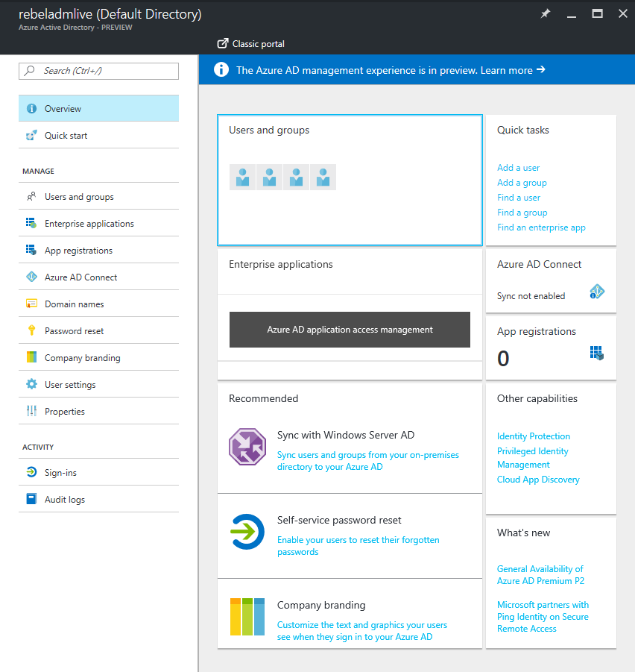The image size is (635, 672).
Task: Pin the blade using the pin icon
Action: coord(545,13)
